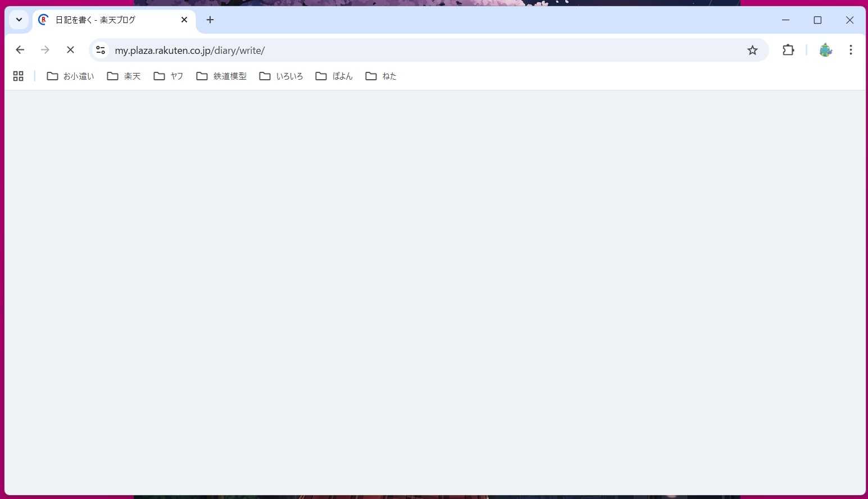This screenshot has width=868, height=499.
Task: Stop loading the page
Action: coord(70,50)
